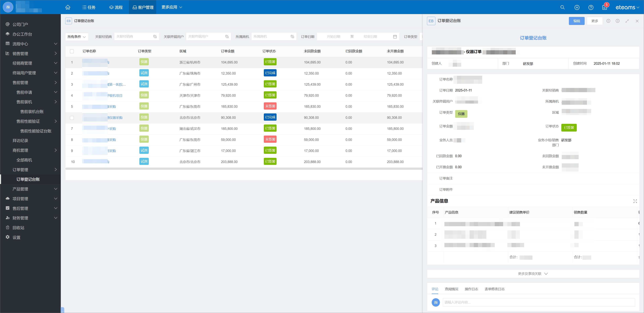Open 售前装机台账 in sidebar
The image size is (644, 313).
pos(32,111)
